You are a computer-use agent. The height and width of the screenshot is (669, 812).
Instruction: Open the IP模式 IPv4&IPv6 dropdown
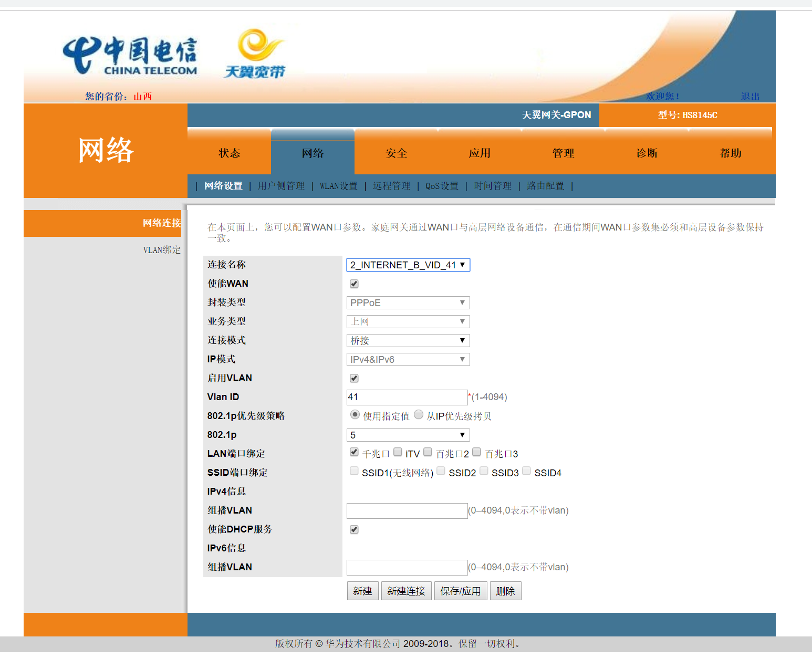(x=408, y=360)
